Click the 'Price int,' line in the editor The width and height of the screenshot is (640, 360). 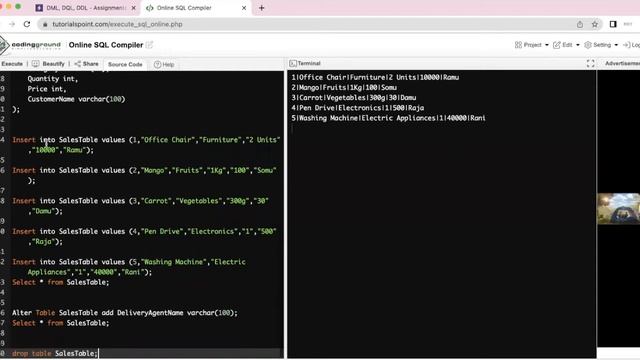[47, 89]
